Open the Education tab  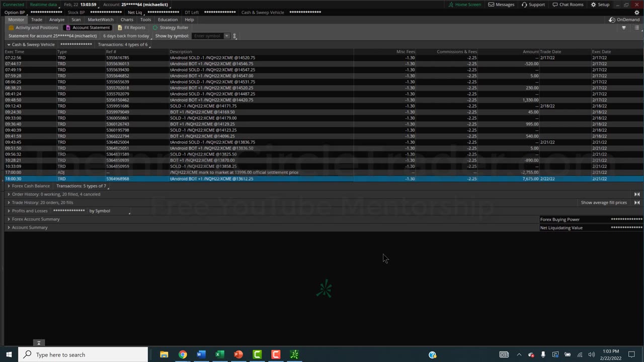[x=168, y=20]
